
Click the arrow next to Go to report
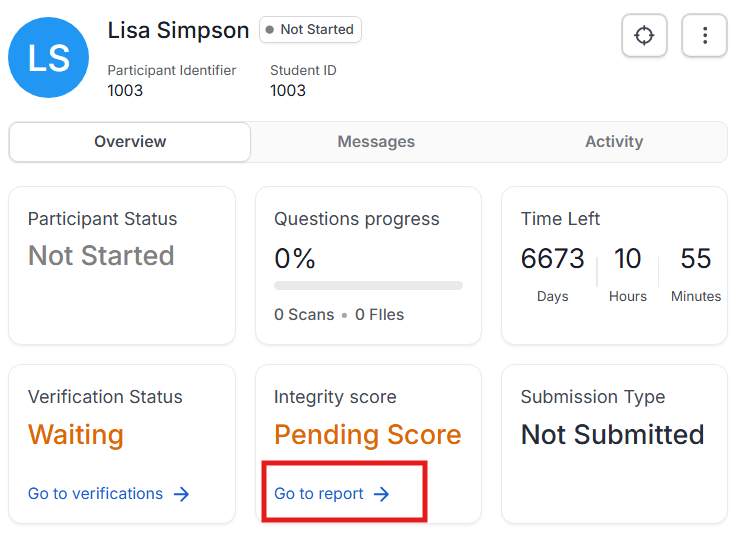click(x=381, y=494)
